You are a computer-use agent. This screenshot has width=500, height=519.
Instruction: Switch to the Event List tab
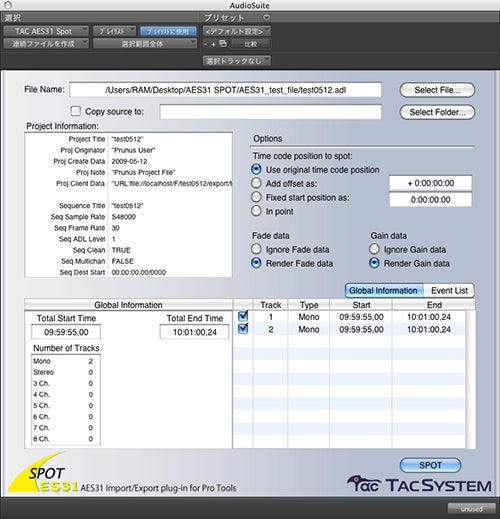(x=449, y=290)
